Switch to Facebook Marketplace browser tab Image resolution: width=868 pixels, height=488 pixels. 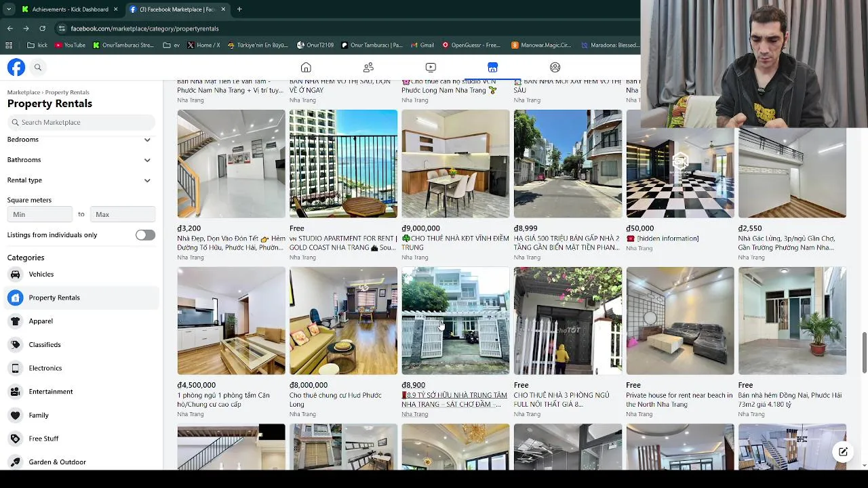176,9
